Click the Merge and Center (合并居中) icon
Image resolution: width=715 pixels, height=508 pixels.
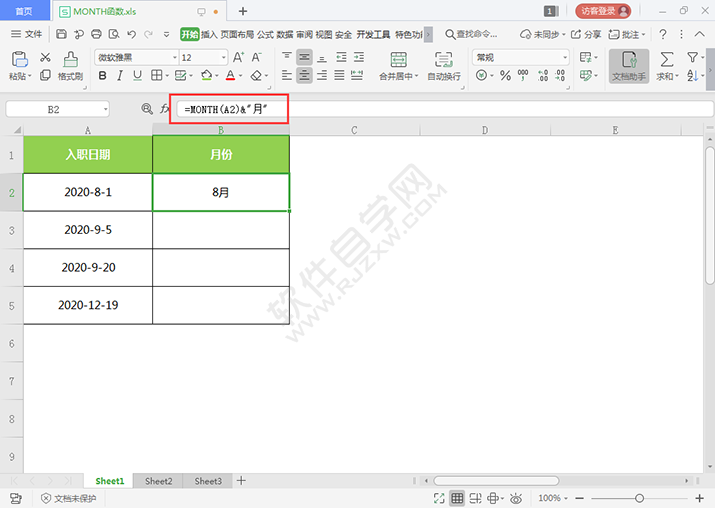tap(398, 65)
